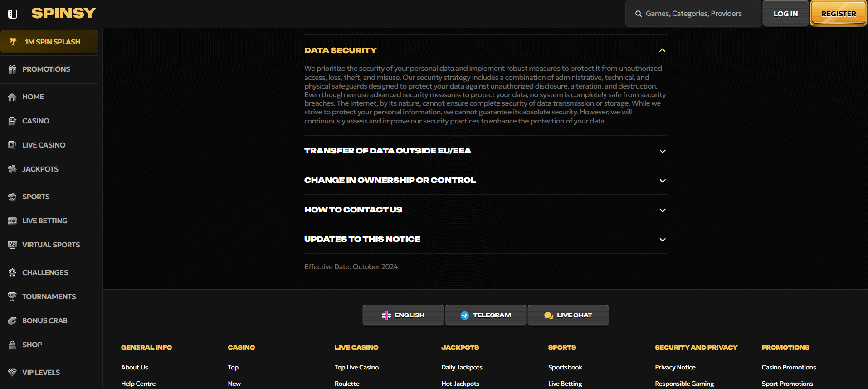Open Daily Jackpots footer link
Image resolution: width=868 pixels, height=389 pixels.
(x=462, y=368)
